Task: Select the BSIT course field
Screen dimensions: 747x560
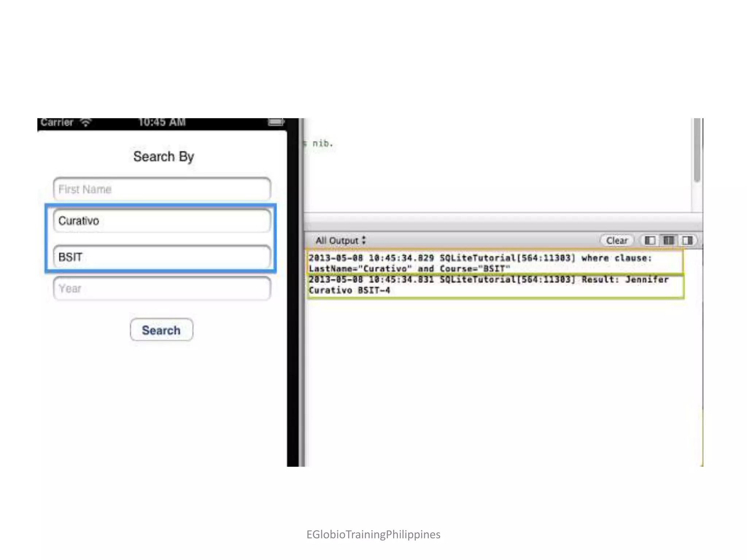Action: point(162,257)
